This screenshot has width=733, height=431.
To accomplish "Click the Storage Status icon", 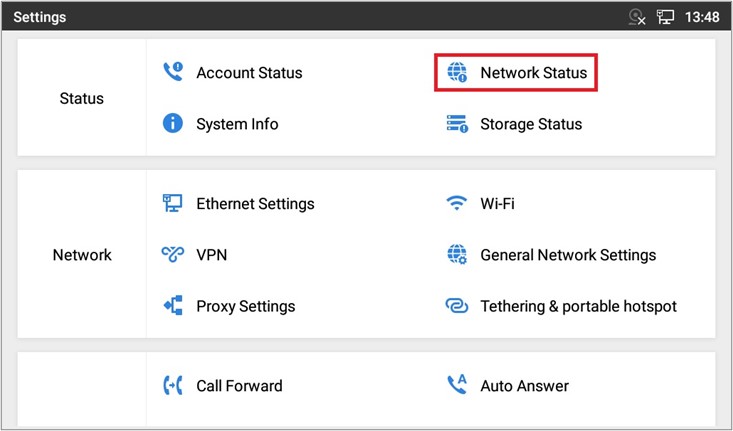I will tap(457, 124).
